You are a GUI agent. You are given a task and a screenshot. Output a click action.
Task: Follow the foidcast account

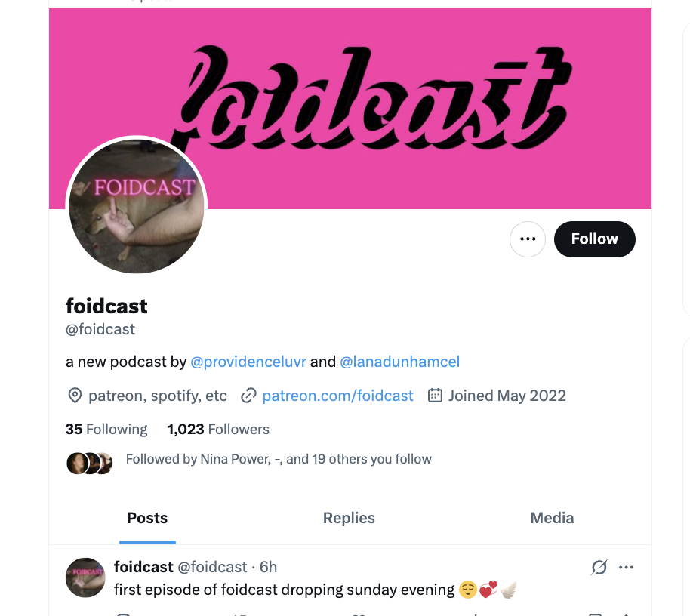click(x=595, y=239)
